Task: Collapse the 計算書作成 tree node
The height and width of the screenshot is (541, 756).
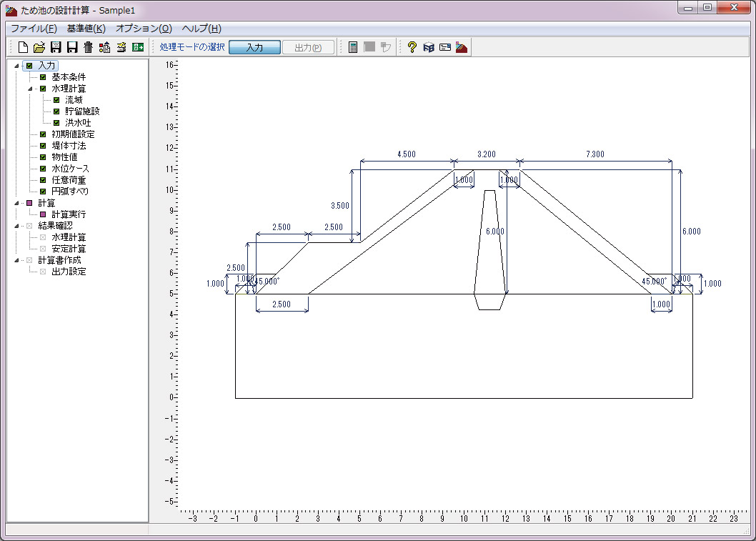Action: click(x=17, y=260)
